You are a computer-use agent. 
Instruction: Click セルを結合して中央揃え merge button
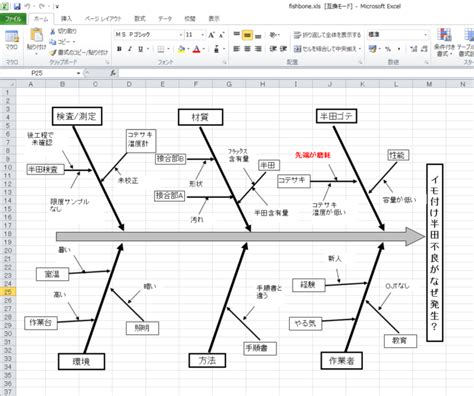327,49
